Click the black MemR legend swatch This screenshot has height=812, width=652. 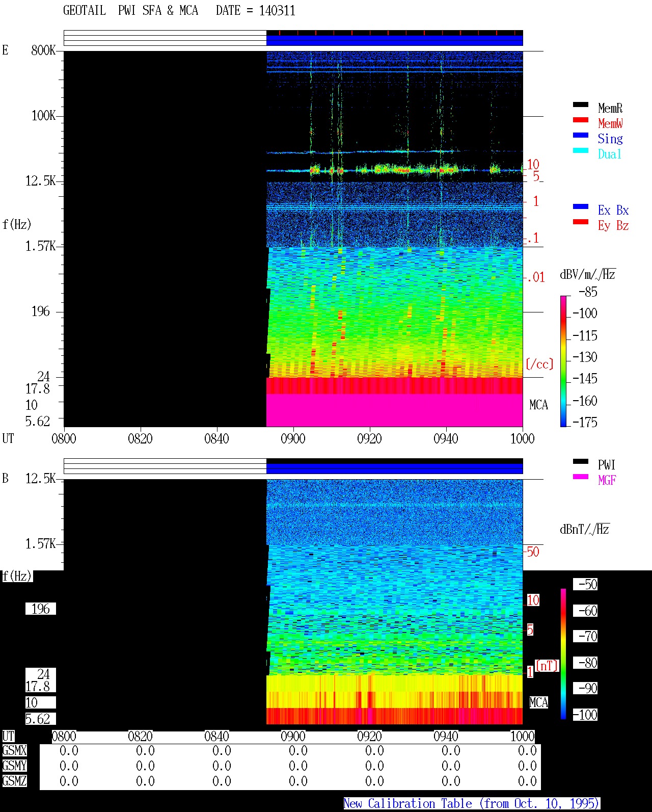click(581, 104)
